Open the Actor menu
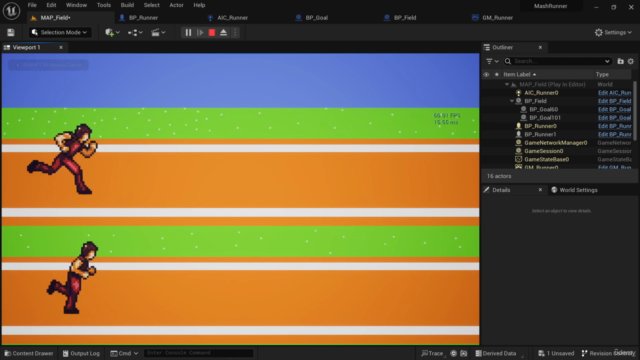This screenshot has width=640, height=360. (x=176, y=5)
